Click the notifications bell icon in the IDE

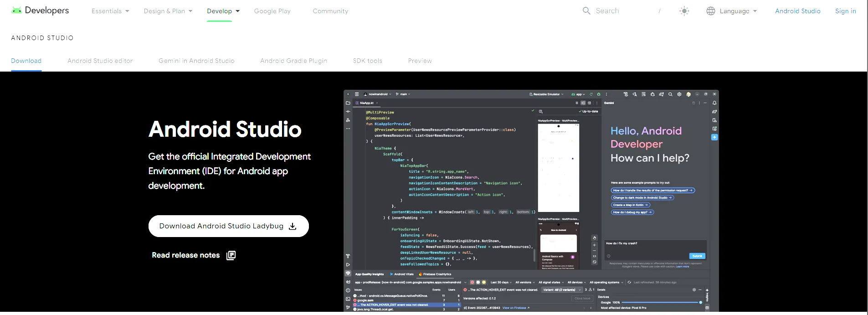click(x=714, y=103)
